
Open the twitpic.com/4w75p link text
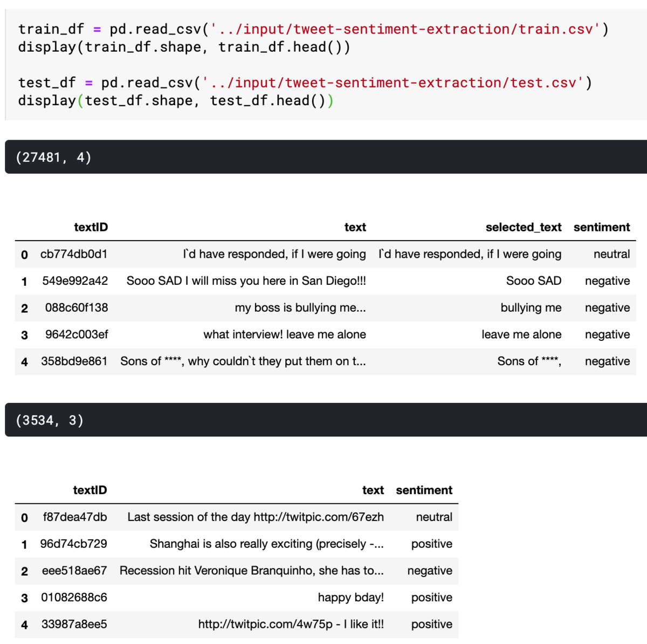tap(265, 624)
